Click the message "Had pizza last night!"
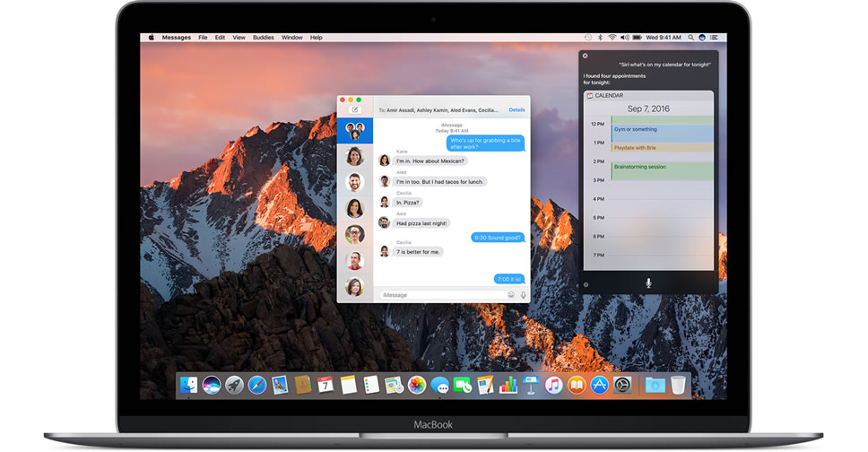868x452 pixels. pos(421,223)
